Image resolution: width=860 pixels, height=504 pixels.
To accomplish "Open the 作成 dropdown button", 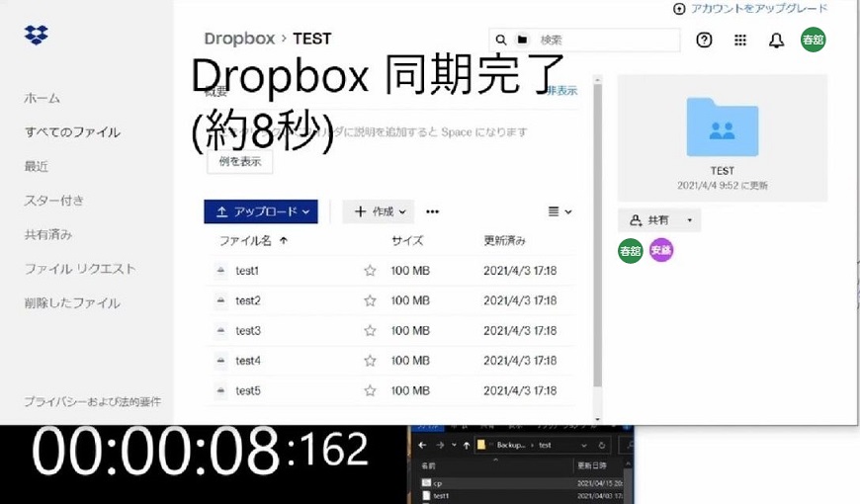I will [x=379, y=211].
